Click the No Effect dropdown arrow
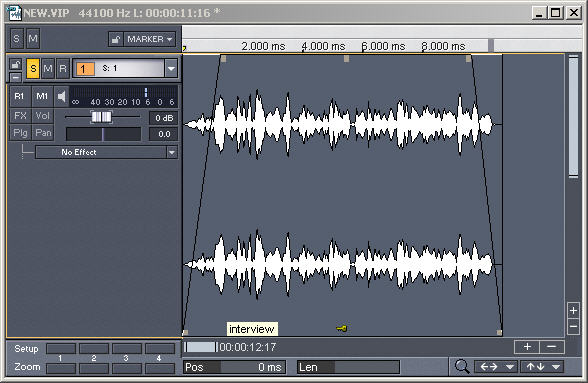Image resolution: width=588 pixels, height=383 pixels. pos(172,152)
